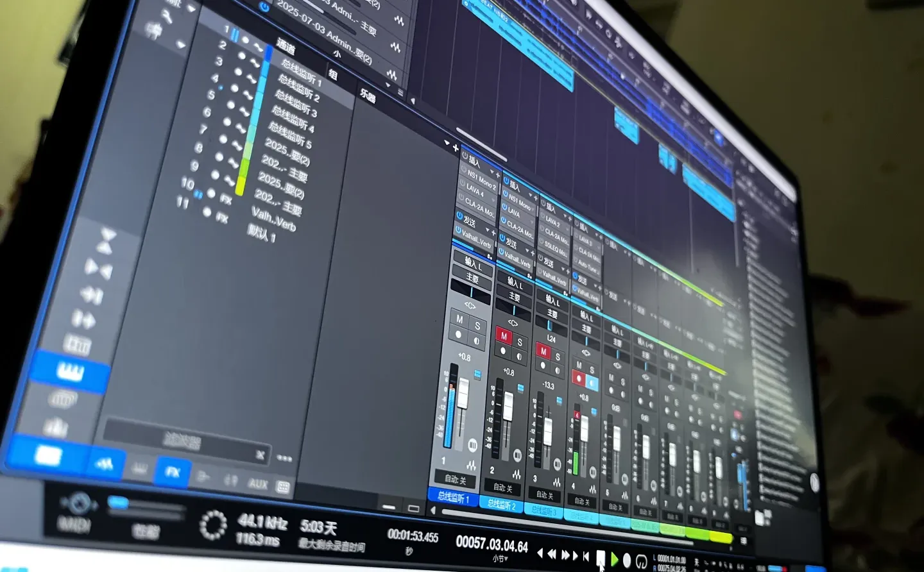Select the 通道 tab in the channel list
The width and height of the screenshot is (924, 572).
tap(286, 47)
